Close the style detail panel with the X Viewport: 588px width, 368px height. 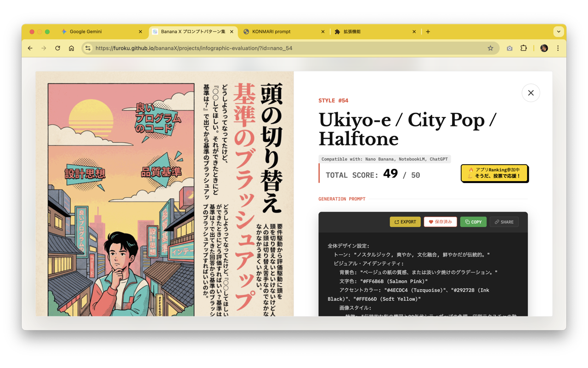(x=531, y=92)
